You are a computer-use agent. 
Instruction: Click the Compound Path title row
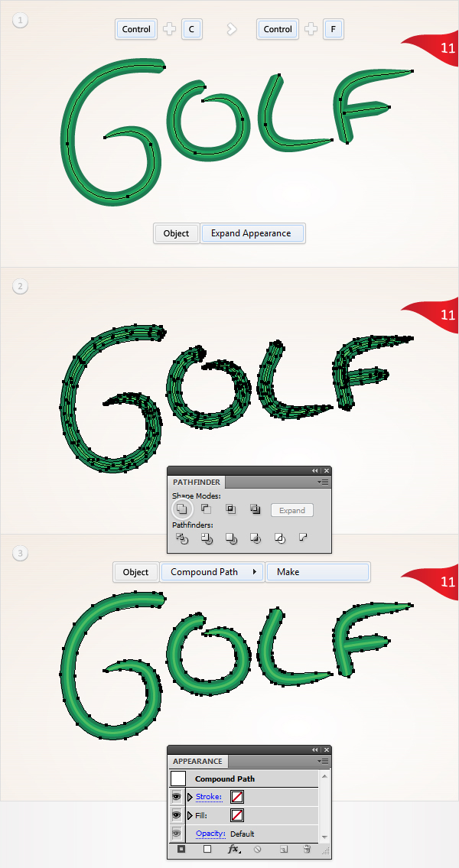point(243,779)
